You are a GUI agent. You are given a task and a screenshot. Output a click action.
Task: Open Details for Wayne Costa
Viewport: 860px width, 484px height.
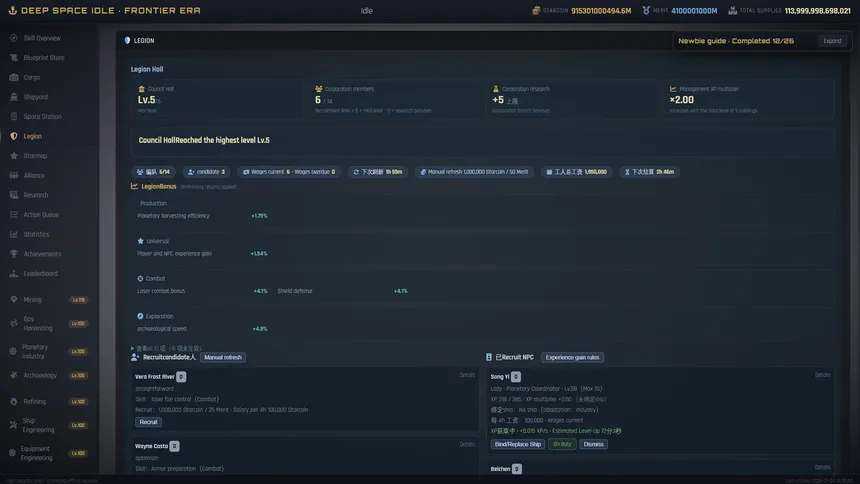[x=467, y=444]
